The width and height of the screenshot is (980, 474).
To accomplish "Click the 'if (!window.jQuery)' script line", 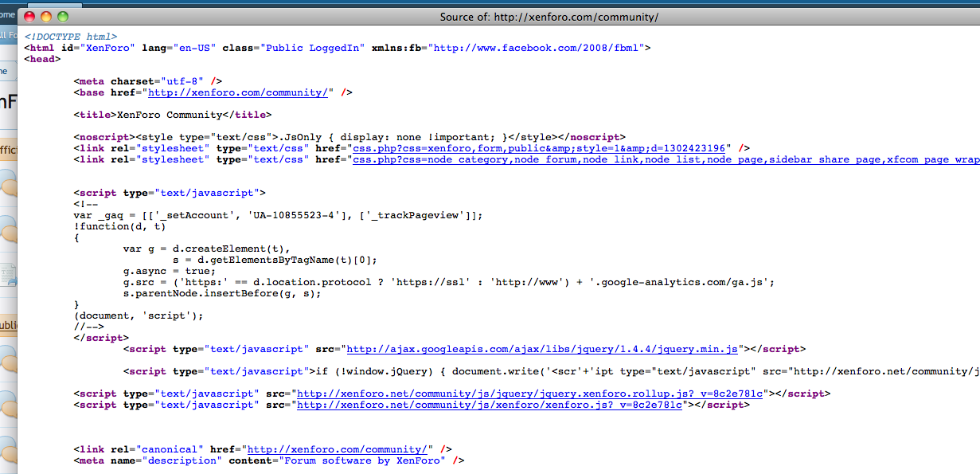I will (x=551, y=371).
